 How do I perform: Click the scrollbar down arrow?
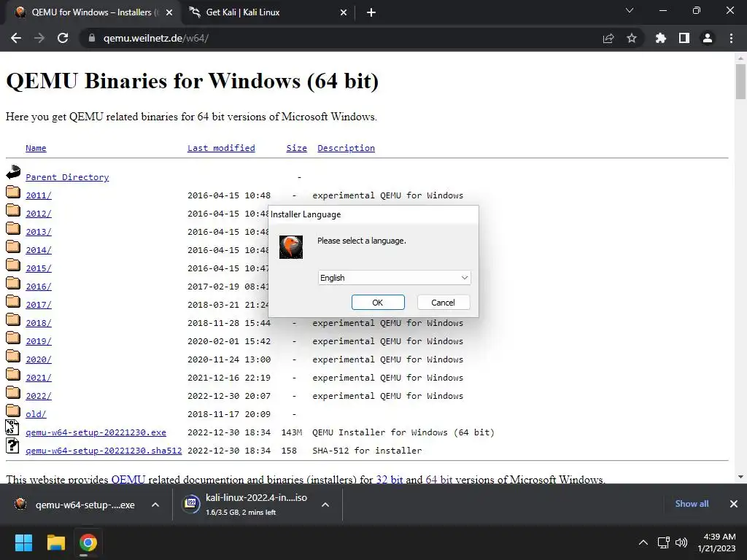point(740,477)
